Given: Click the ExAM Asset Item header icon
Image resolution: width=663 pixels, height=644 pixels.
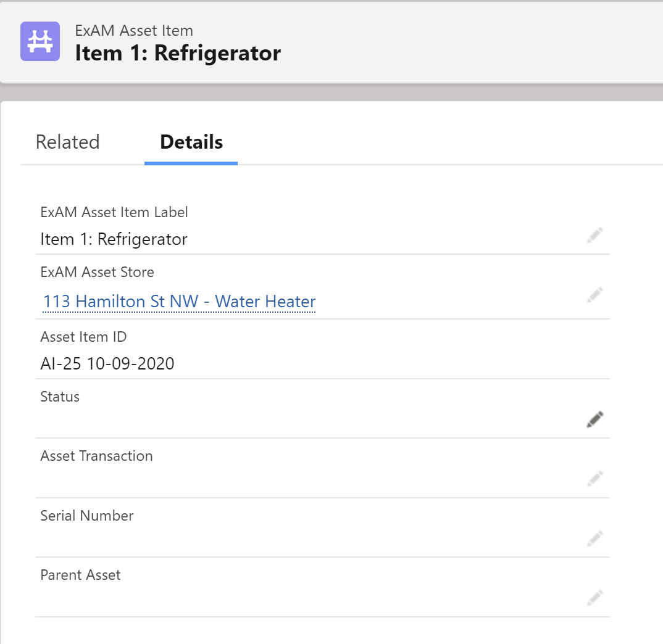Looking at the screenshot, I should (40, 41).
